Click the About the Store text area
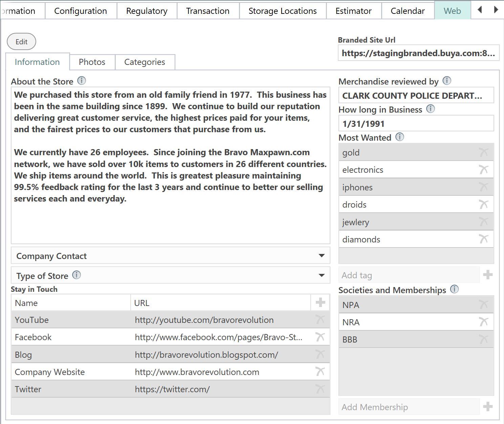 click(x=171, y=165)
